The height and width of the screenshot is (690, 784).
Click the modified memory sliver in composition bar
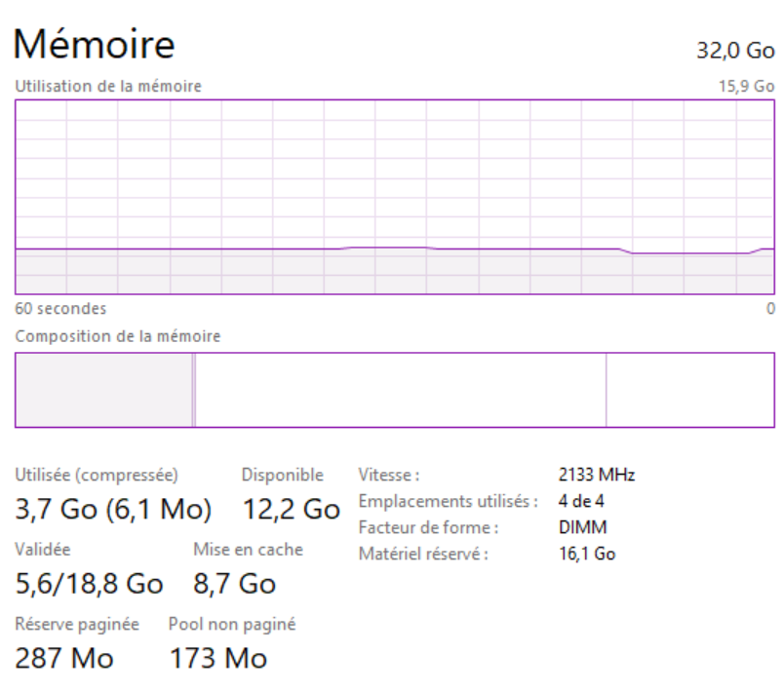pos(194,390)
